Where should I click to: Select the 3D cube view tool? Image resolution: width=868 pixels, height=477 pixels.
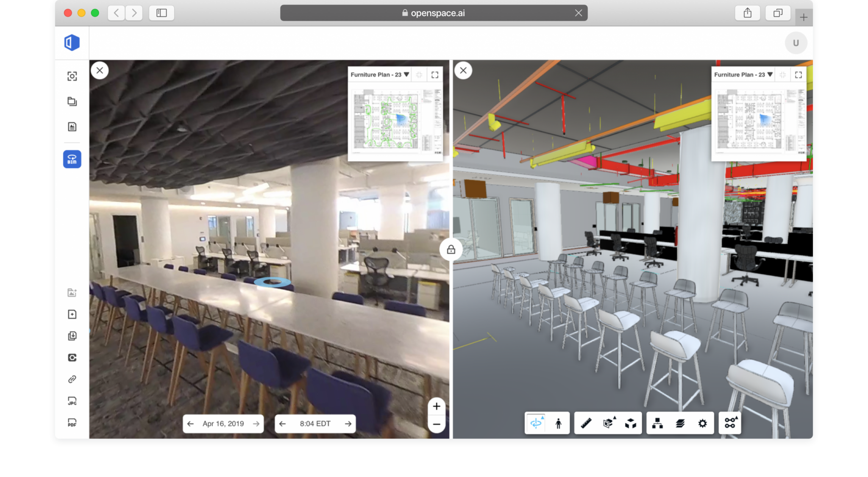point(630,423)
